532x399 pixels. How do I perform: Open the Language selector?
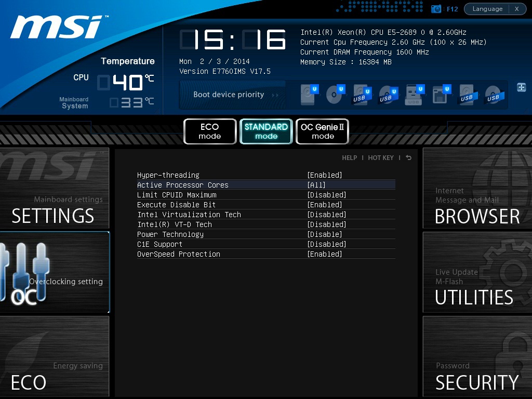point(487,9)
